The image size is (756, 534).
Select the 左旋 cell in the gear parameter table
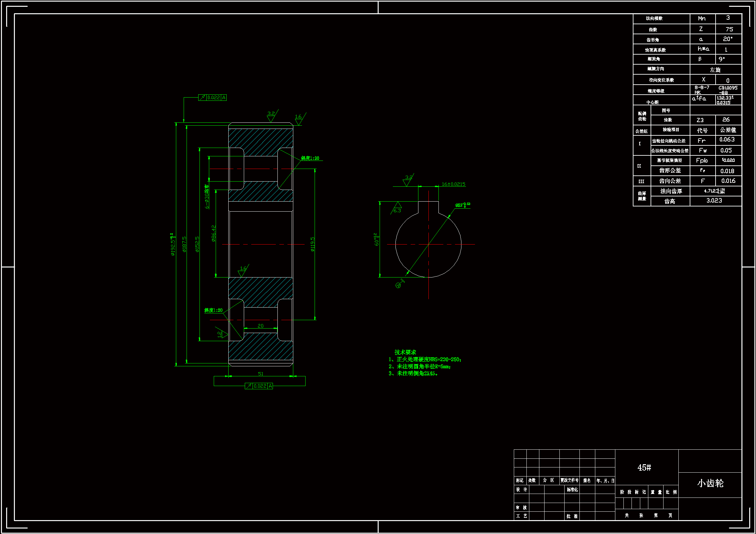pyautogui.click(x=715, y=70)
